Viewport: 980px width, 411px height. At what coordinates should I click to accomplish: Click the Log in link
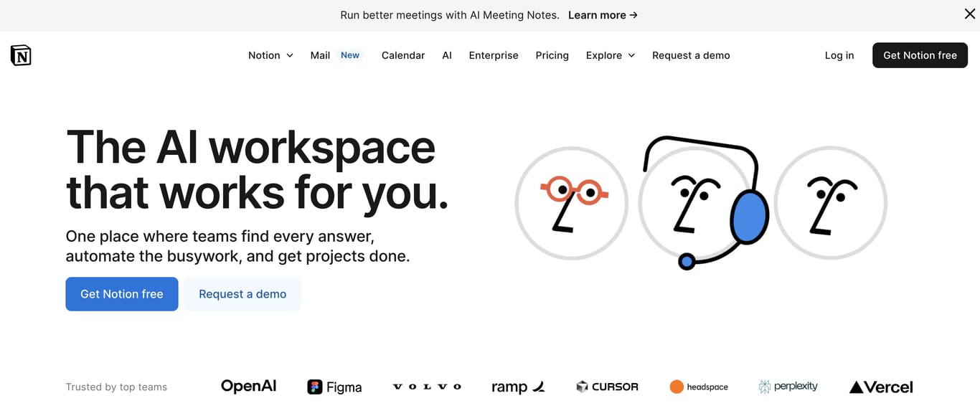point(839,55)
